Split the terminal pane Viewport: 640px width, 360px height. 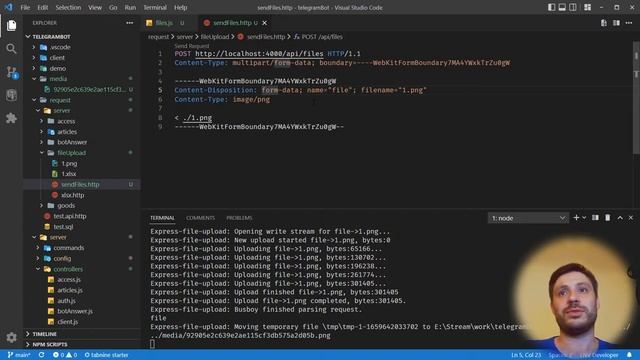point(596,218)
